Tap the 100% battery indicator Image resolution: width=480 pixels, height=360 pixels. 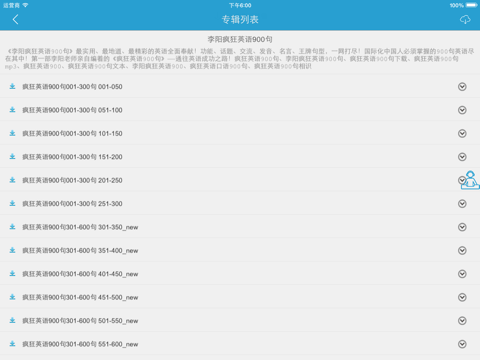point(463,5)
